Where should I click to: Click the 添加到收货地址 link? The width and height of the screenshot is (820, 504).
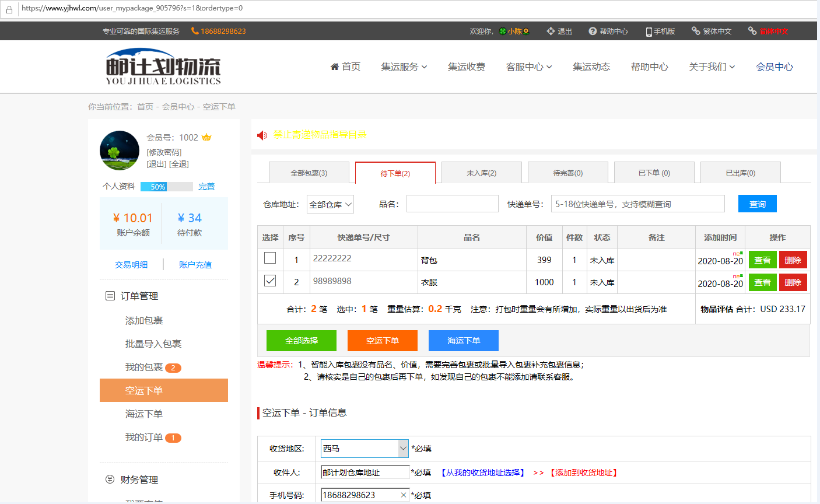click(583, 473)
